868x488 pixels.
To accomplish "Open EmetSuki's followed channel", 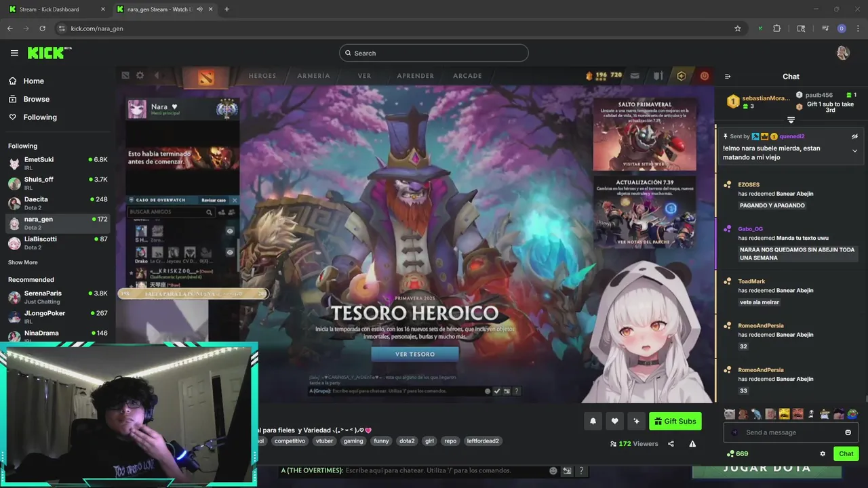I will click(x=58, y=163).
